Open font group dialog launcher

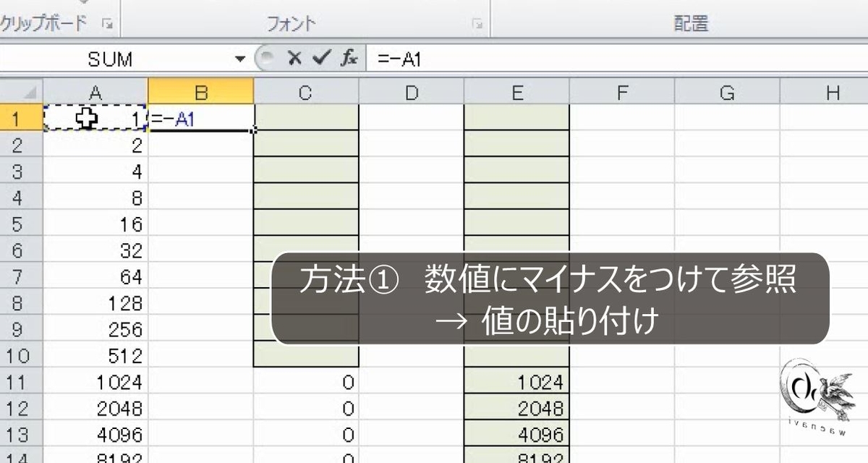(477, 24)
